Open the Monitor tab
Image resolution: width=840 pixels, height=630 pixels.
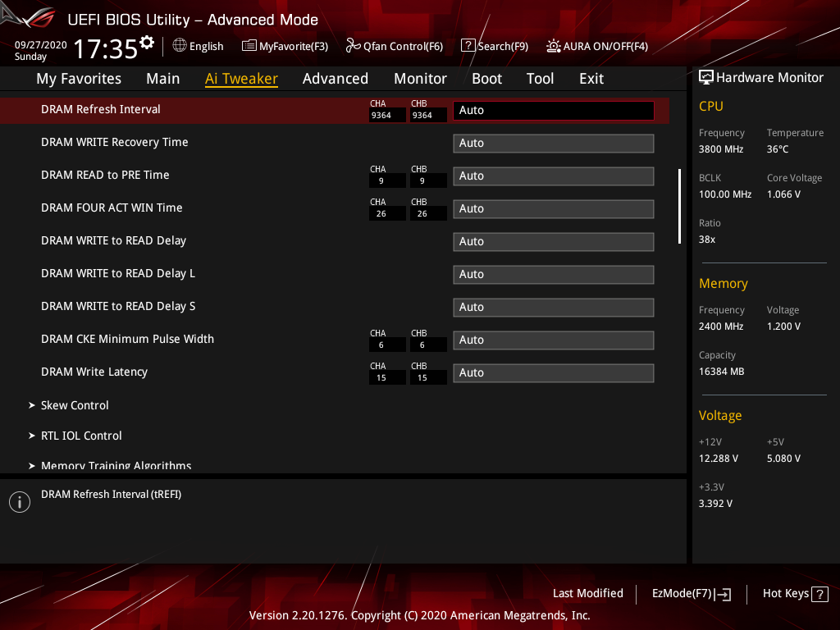coord(420,79)
